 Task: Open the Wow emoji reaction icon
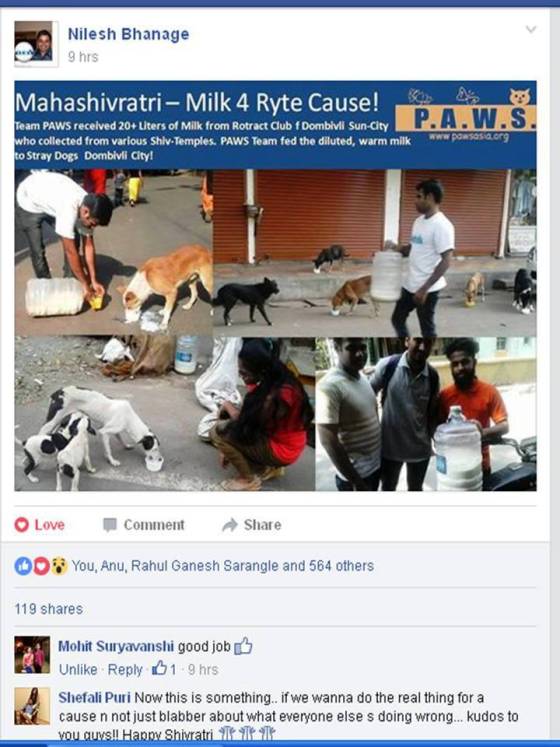point(59,566)
